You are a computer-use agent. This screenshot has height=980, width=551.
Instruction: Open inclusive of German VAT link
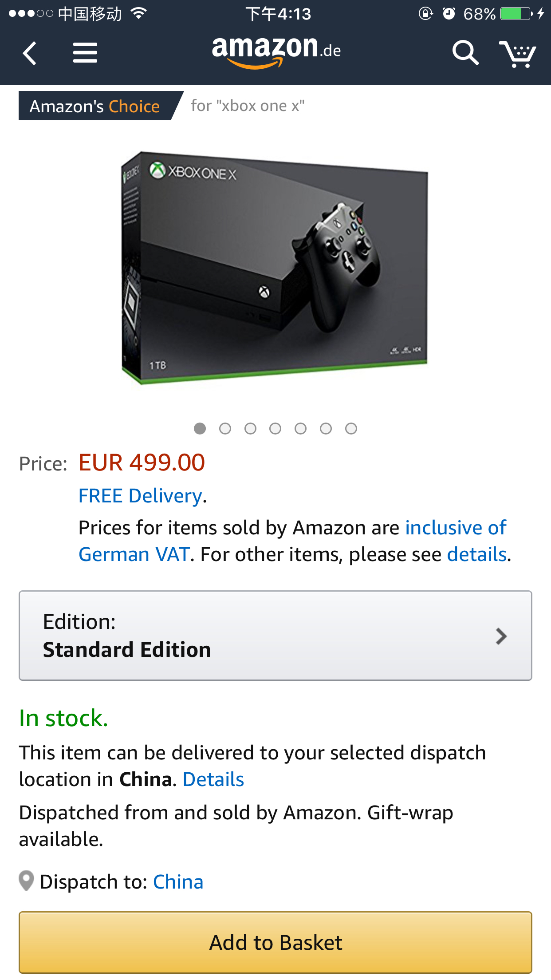click(455, 528)
